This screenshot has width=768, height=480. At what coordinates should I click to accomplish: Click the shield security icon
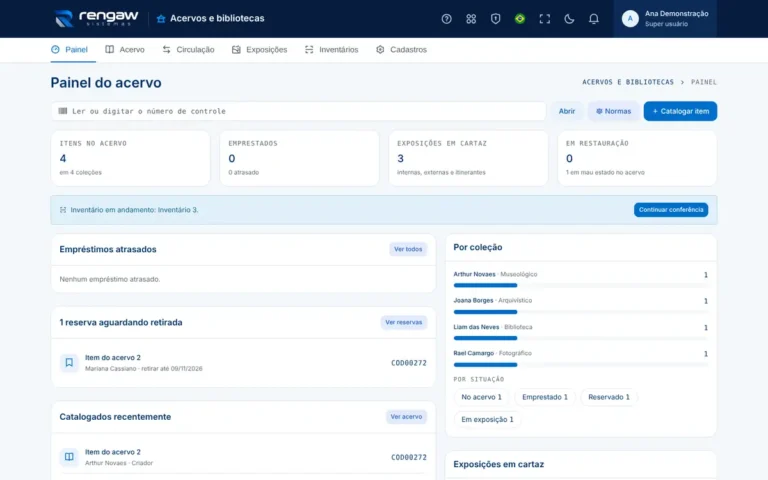495,19
